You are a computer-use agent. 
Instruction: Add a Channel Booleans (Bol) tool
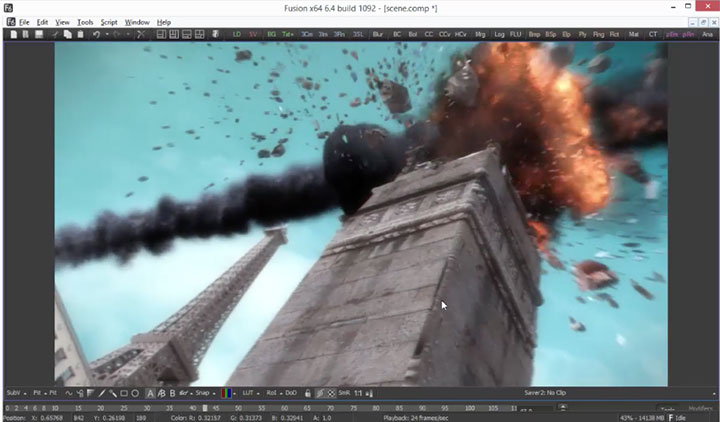[413, 34]
